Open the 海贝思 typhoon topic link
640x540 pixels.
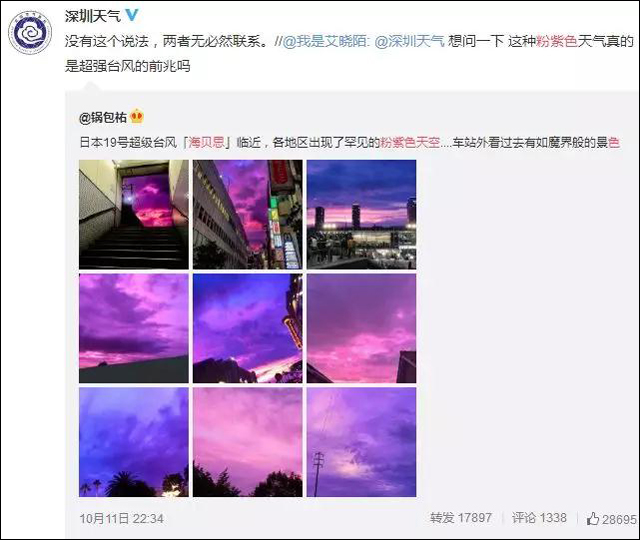[206, 142]
